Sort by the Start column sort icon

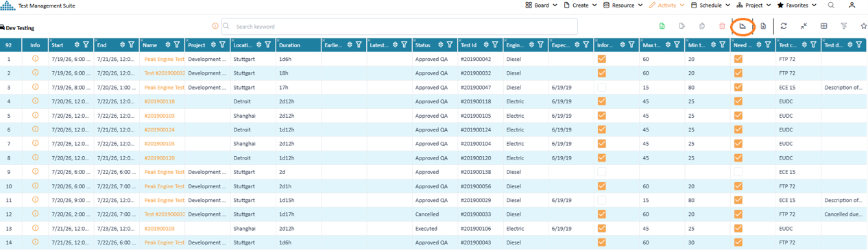click(77, 45)
